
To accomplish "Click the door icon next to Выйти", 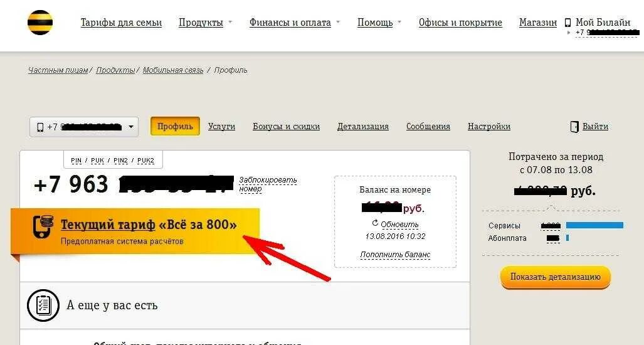I will [x=574, y=127].
